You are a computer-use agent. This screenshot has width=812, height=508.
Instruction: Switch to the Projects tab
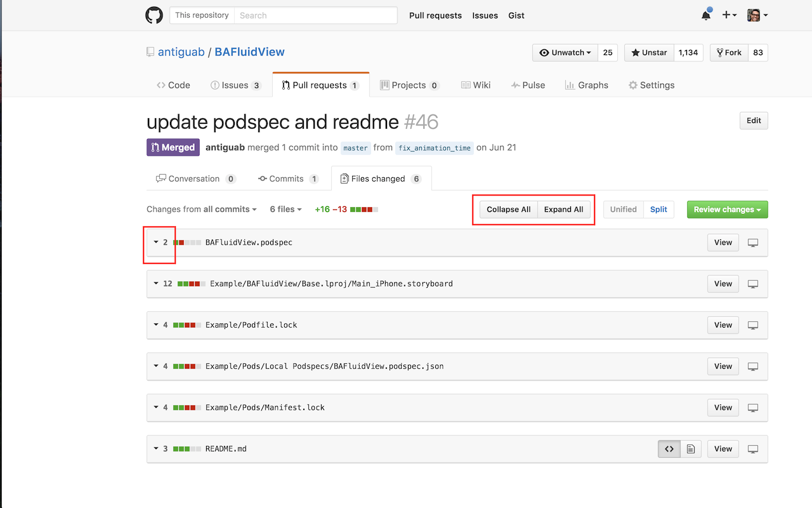pyautogui.click(x=410, y=85)
